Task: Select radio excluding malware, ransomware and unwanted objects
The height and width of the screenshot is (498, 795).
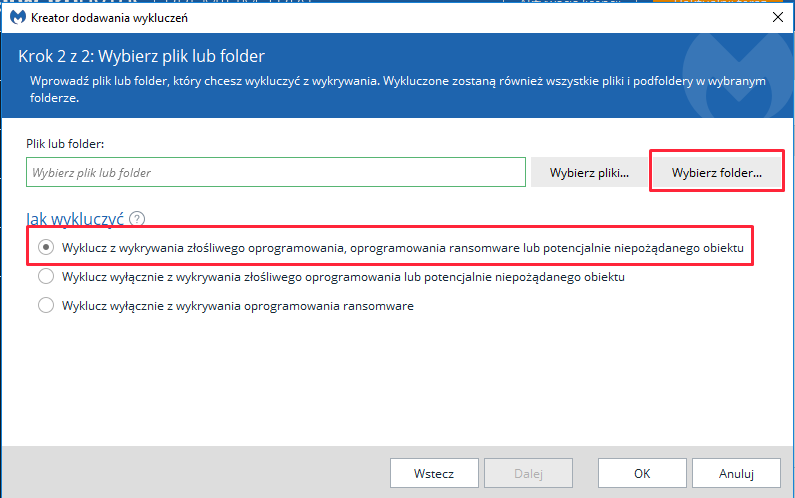Action: pyautogui.click(x=46, y=247)
